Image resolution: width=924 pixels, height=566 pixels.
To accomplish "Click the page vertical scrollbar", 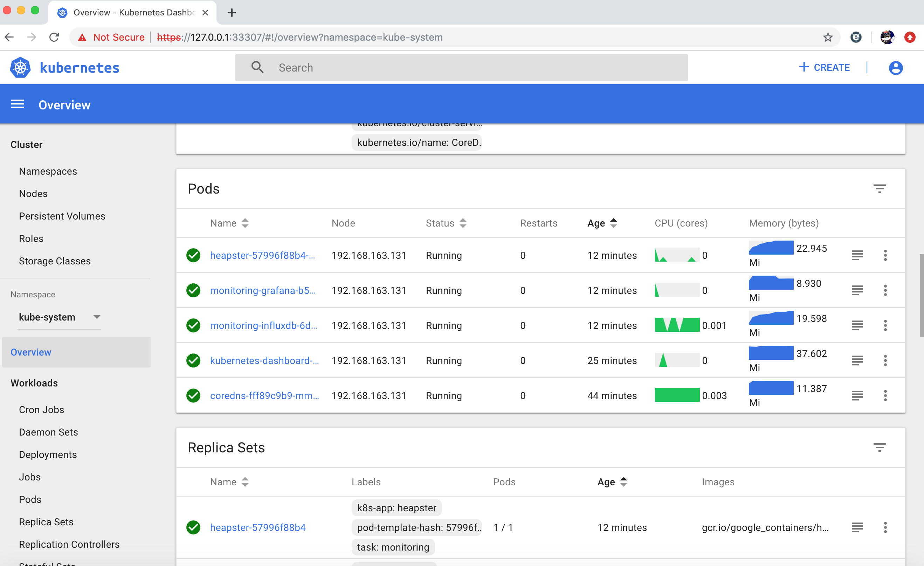I will coord(921,295).
